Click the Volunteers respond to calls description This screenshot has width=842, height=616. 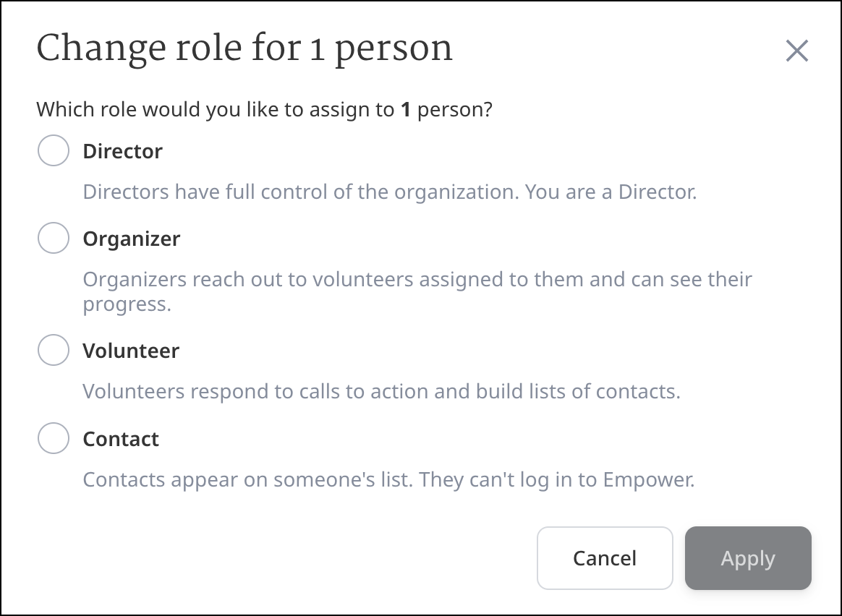(381, 392)
